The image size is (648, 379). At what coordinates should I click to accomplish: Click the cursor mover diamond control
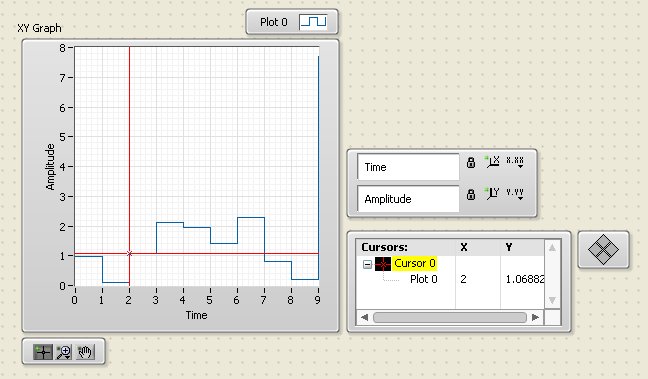point(603,250)
